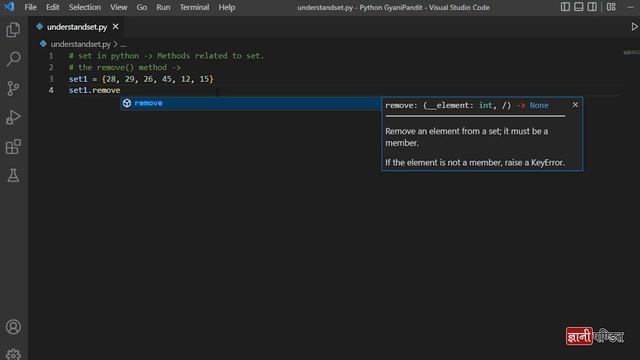Image resolution: width=640 pixels, height=360 pixels.
Task: Open the Search view
Action: (x=13, y=59)
